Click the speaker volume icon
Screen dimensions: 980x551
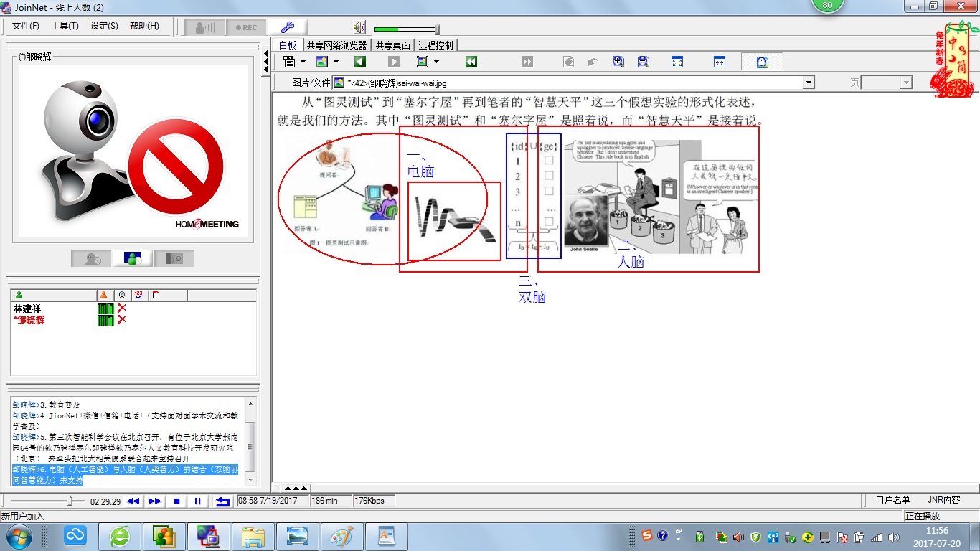coord(359,28)
